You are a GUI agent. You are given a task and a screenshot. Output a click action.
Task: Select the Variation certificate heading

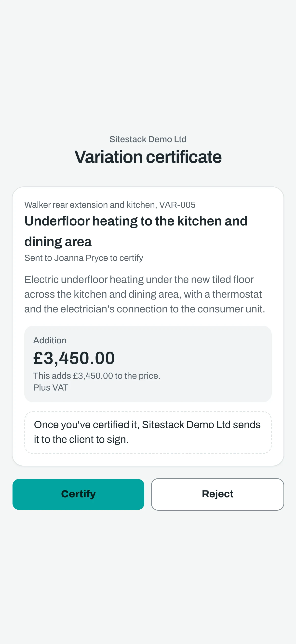click(x=148, y=157)
